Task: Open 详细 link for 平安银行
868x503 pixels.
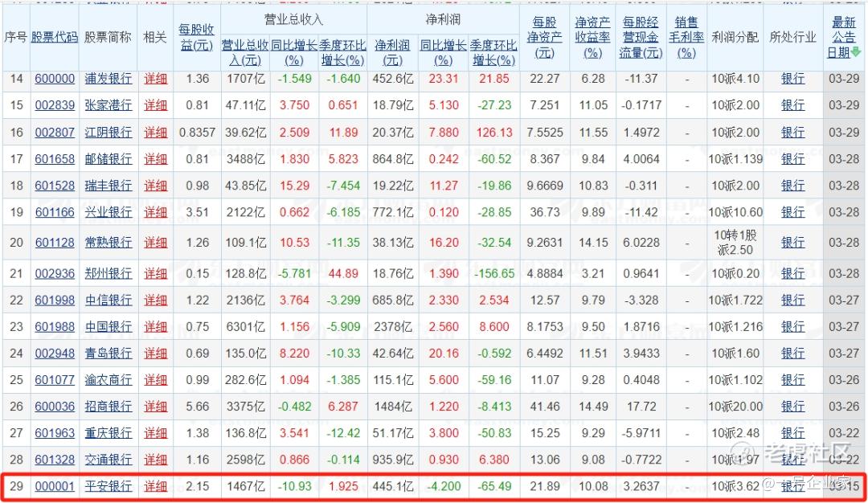Action: pos(155,486)
